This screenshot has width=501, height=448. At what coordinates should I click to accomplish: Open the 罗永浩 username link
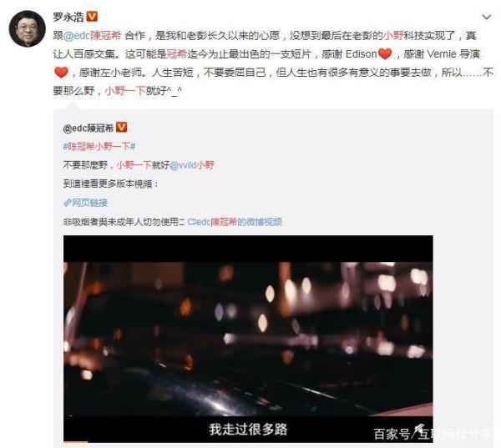[x=68, y=17]
